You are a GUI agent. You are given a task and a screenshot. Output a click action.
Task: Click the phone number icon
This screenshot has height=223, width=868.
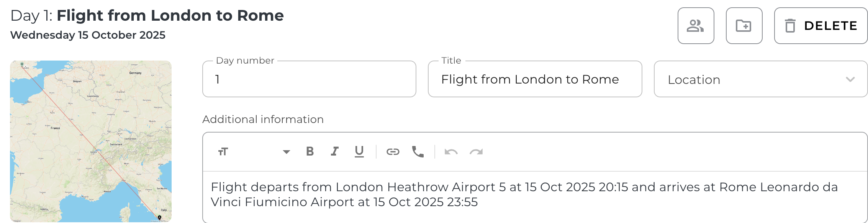pos(418,152)
